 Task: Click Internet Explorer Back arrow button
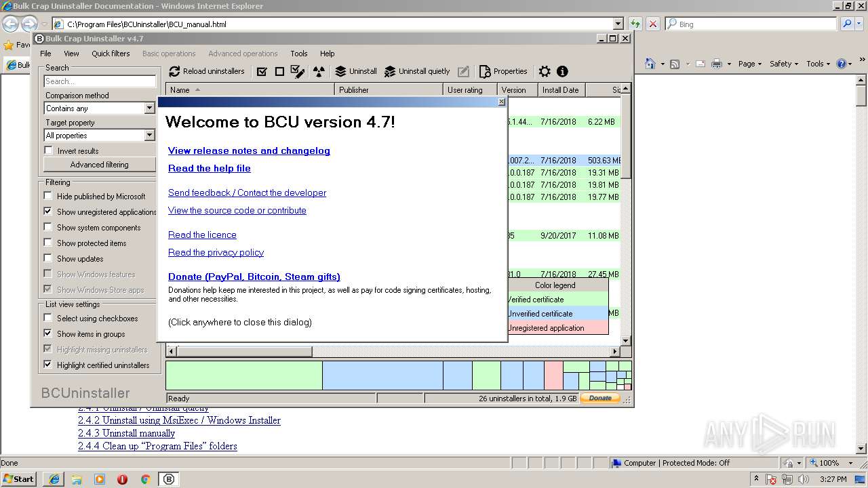click(10, 24)
